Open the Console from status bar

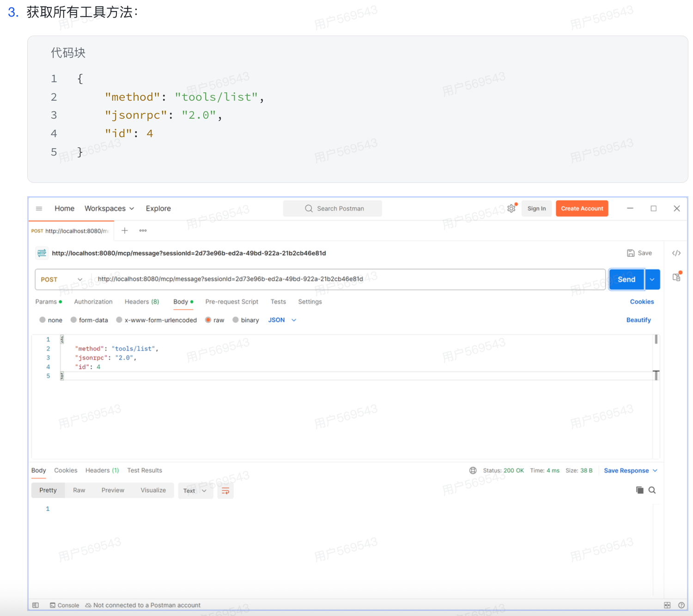[65, 605]
